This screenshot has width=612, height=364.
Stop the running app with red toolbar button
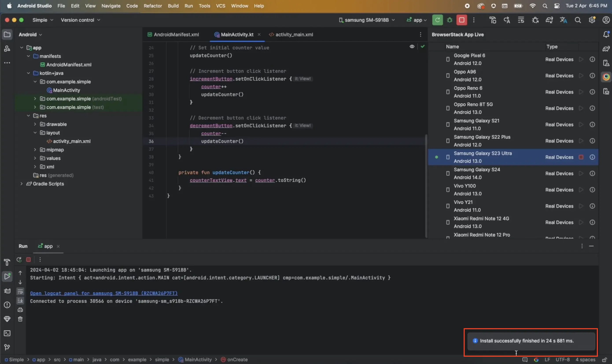tap(461, 20)
